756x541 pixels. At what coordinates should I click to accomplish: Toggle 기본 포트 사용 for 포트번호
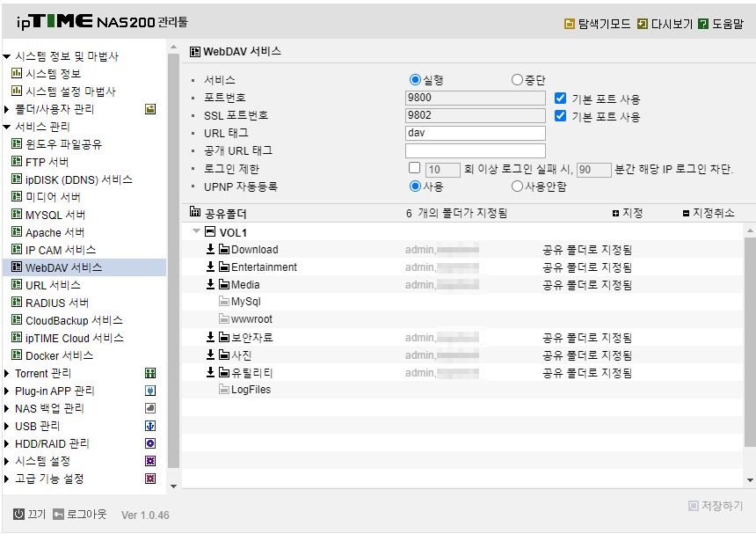(x=560, y=99)
